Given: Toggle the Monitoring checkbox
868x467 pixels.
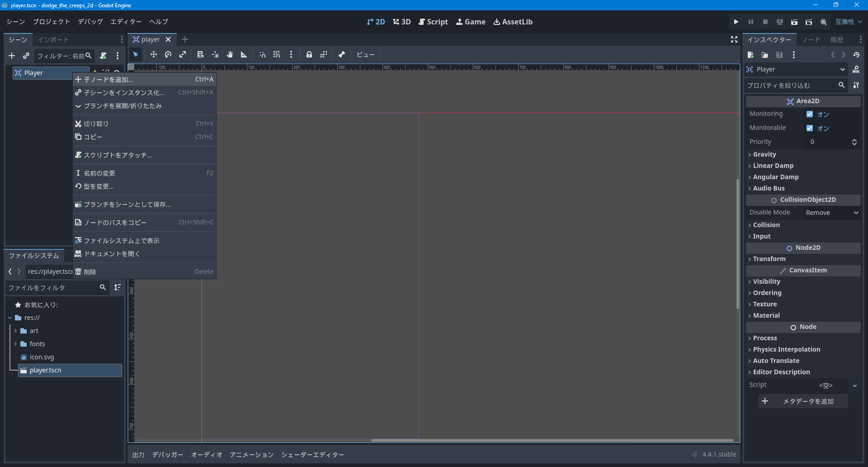Looking at the screenshot, I should coord(810,114).
